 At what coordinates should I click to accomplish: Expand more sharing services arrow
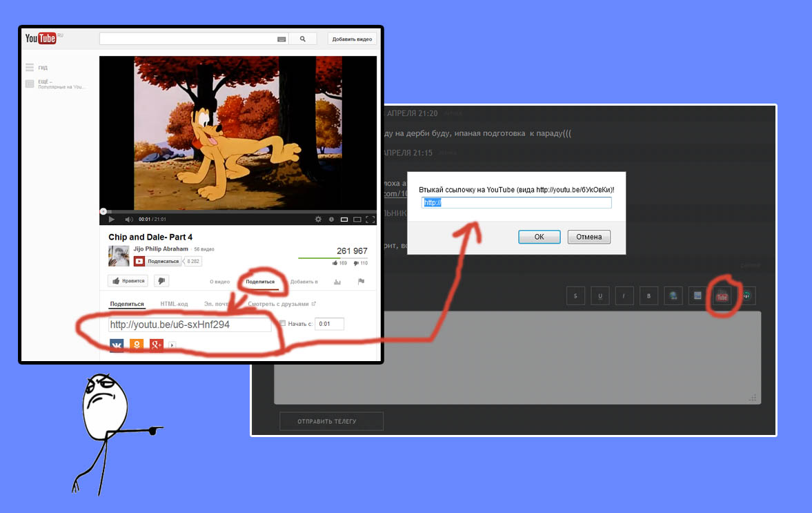(x=172, y=345)
